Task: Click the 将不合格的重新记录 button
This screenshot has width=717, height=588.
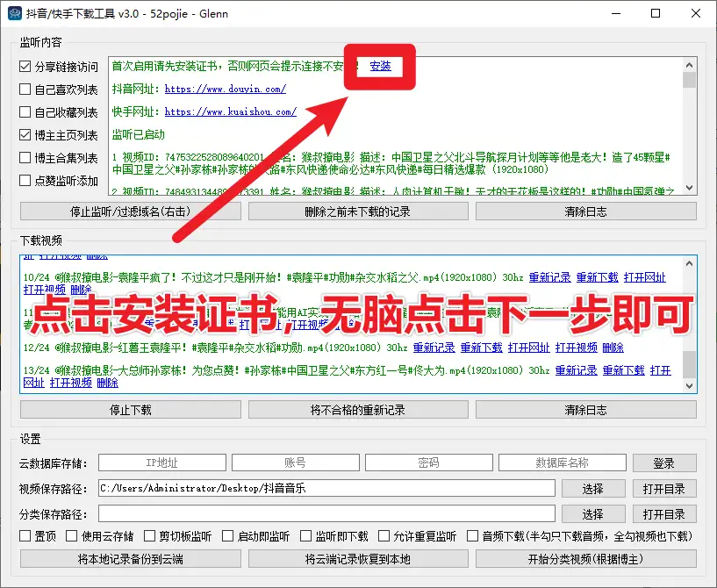Action: click(357, 410)
